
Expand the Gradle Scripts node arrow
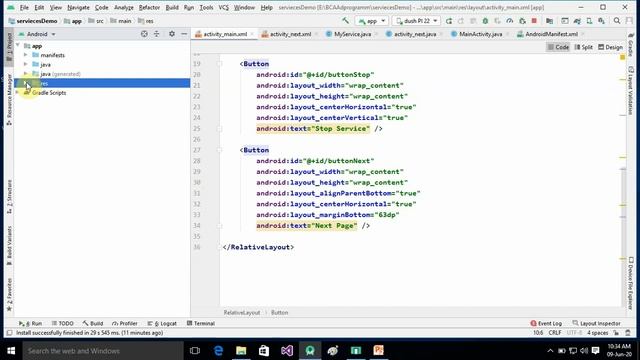(x=18, y=93)
